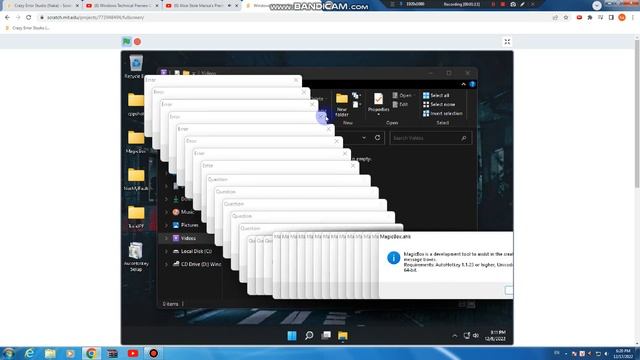Click the red stop sign button
Viewport: 640px width, 360px height.
click(x=138, y=41)
